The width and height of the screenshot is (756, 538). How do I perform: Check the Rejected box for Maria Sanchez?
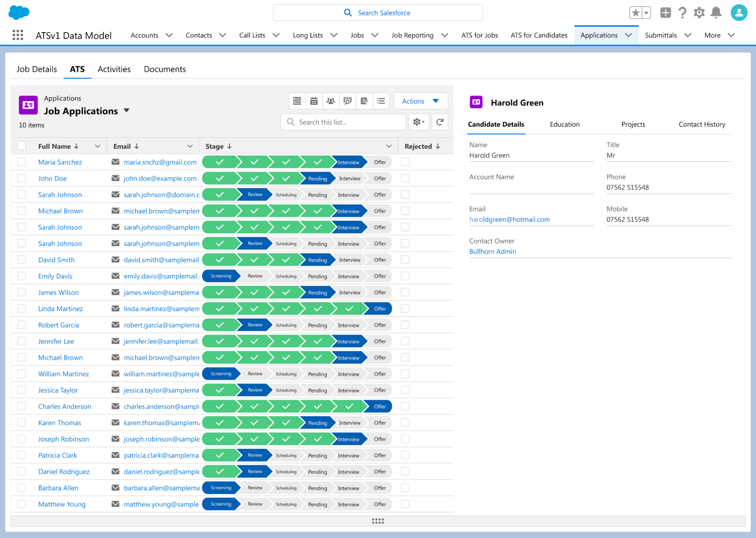click(405, 162)
